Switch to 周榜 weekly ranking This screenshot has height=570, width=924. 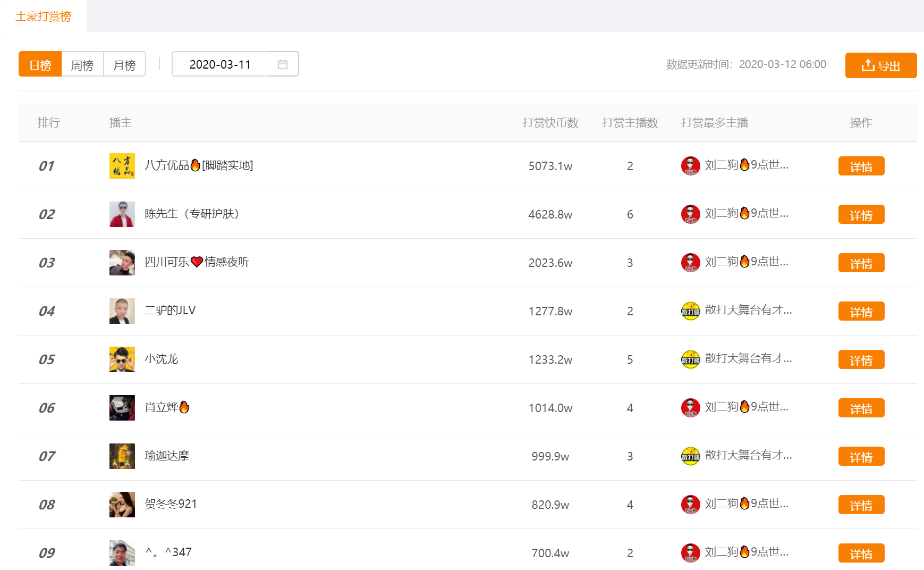point(82,64)
